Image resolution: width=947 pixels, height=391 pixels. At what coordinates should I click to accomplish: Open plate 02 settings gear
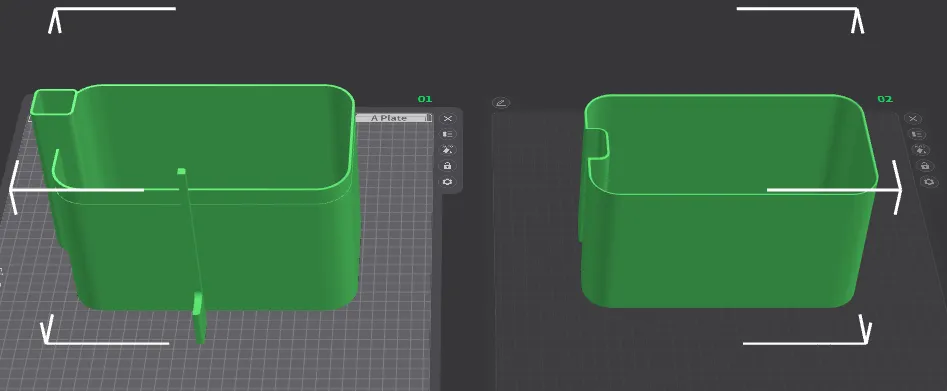928,181
